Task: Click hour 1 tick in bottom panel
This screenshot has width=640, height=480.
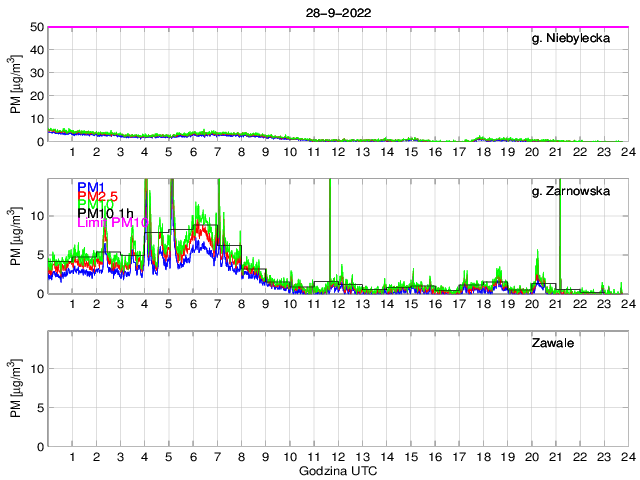Action: click(73, 457)
